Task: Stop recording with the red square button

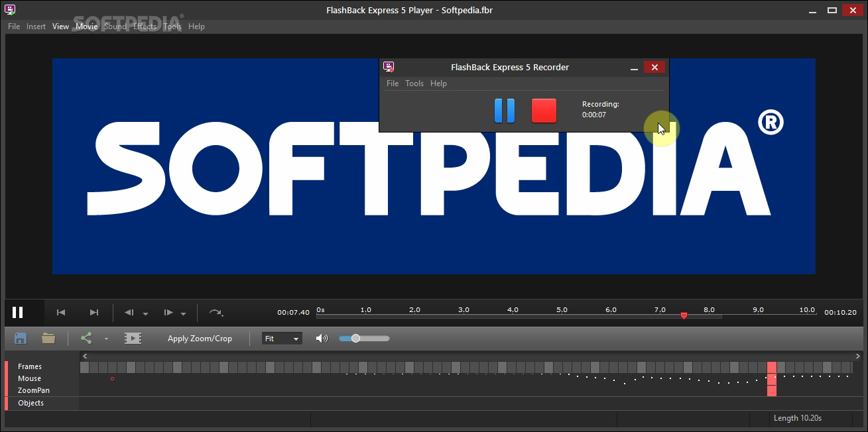Action: tap(544, 111)
